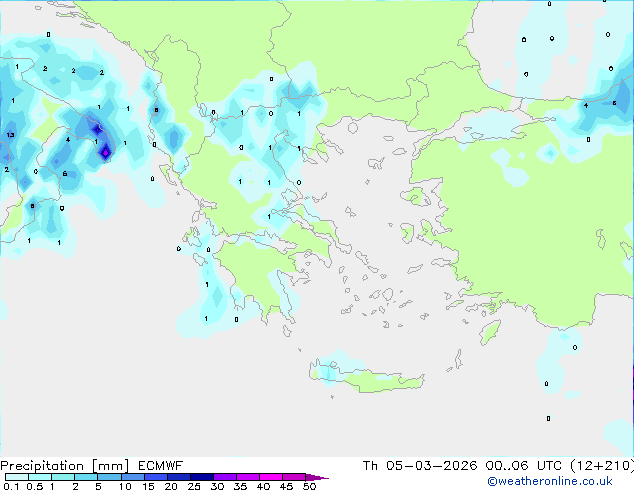Select the 20 mm dark blue legend swatch
This screenshot has width=634, height=490.
(x=181, y=477)
